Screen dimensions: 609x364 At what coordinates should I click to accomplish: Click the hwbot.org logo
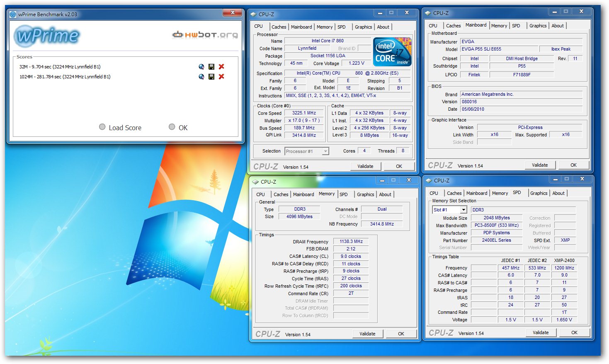(x=205, y=35)
